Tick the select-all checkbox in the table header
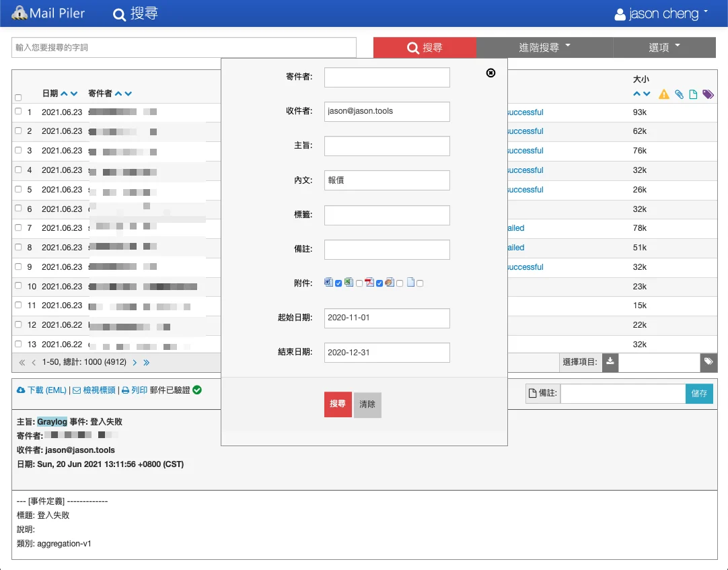 pos(18,98)
